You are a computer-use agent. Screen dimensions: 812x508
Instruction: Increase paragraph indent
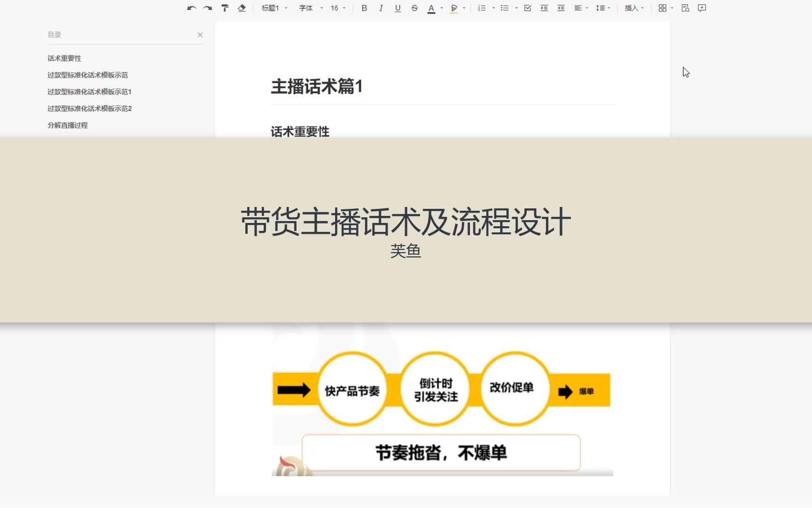click(544, 8)
